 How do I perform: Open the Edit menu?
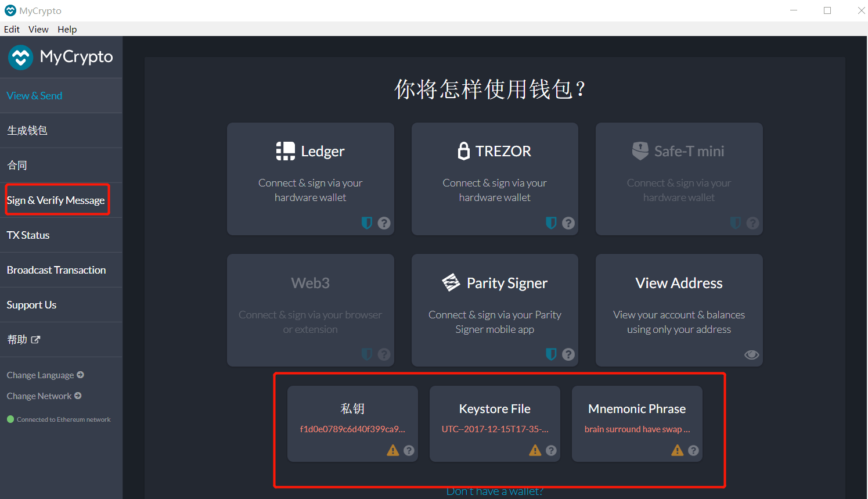12,28
